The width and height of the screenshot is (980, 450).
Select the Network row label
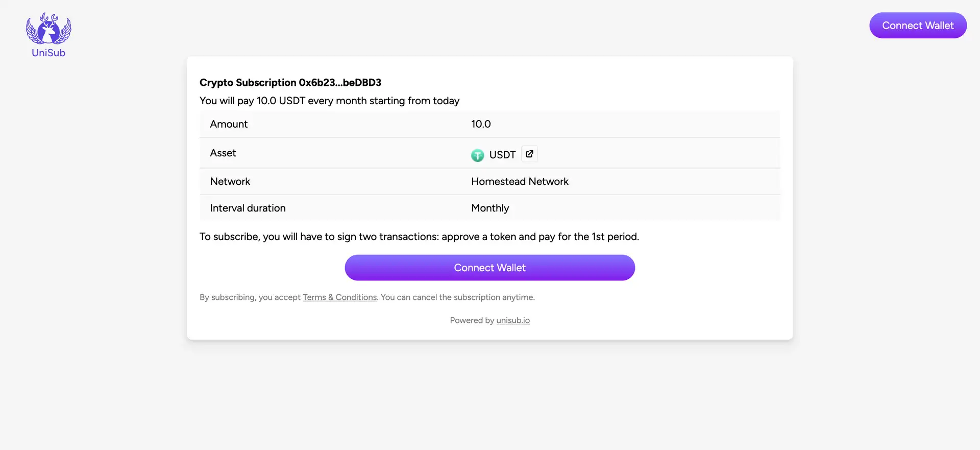[x=230, y=182]
